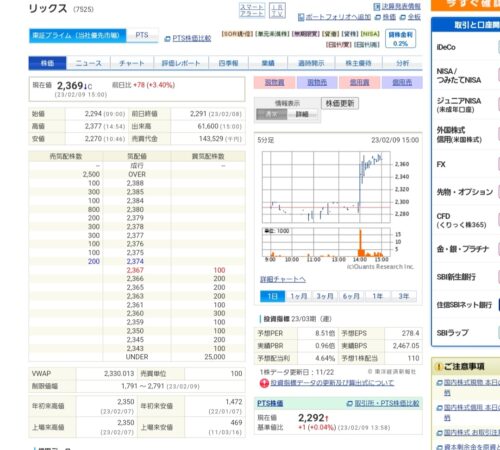
Task: Select the 株価 tab
Action: click(47, 63)
